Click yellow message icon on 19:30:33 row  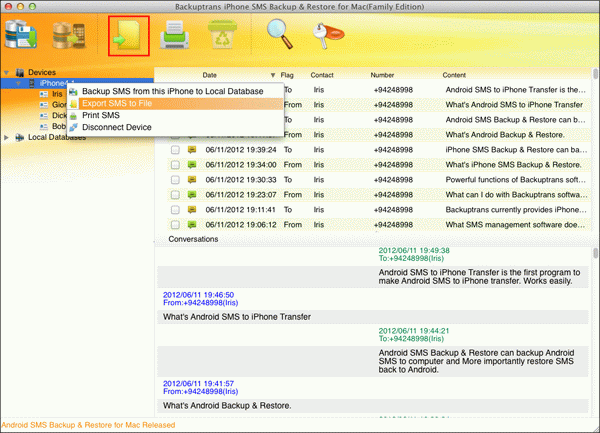pos(192,179)
